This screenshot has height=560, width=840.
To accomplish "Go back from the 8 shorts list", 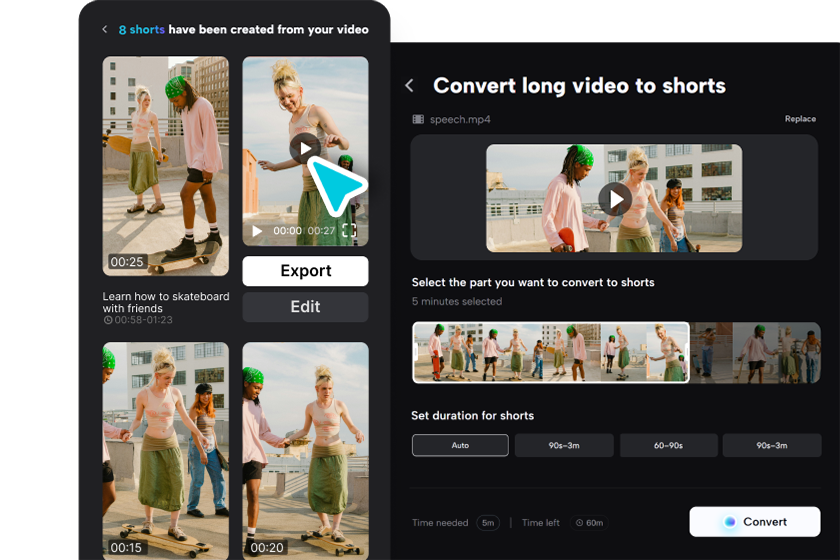I will pos(104,29).
